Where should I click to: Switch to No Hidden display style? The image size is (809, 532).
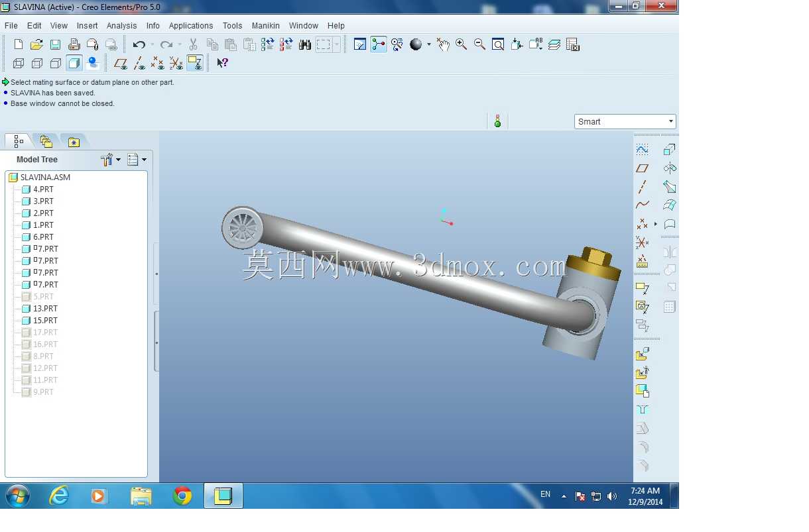point(56,63)
